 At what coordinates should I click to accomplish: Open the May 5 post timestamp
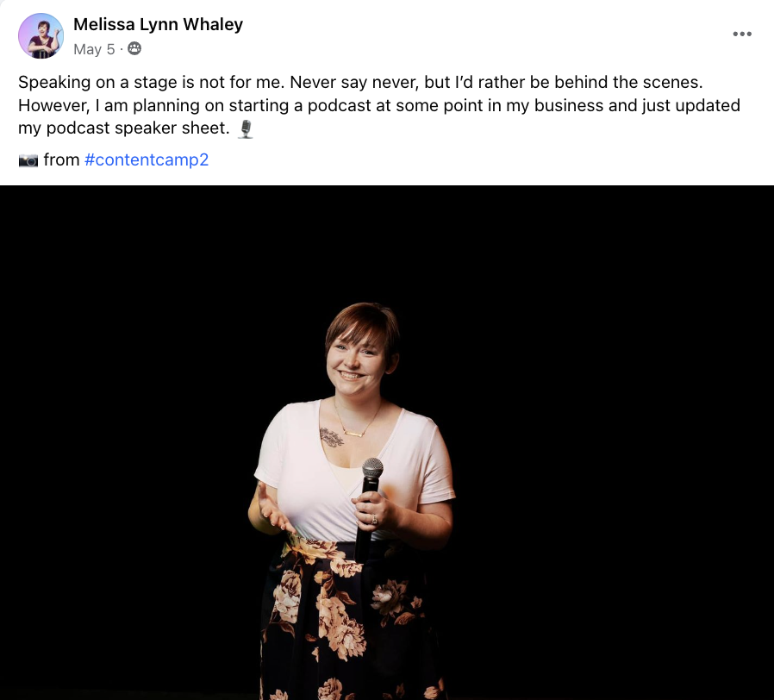point(94,49)
